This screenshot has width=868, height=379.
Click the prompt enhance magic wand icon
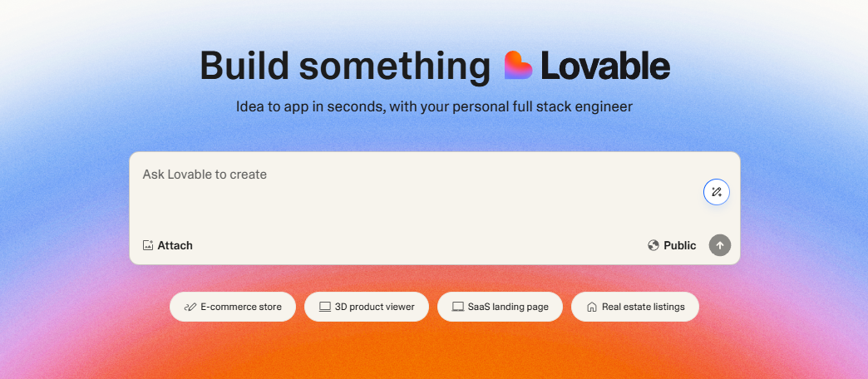tap(716, 192)
